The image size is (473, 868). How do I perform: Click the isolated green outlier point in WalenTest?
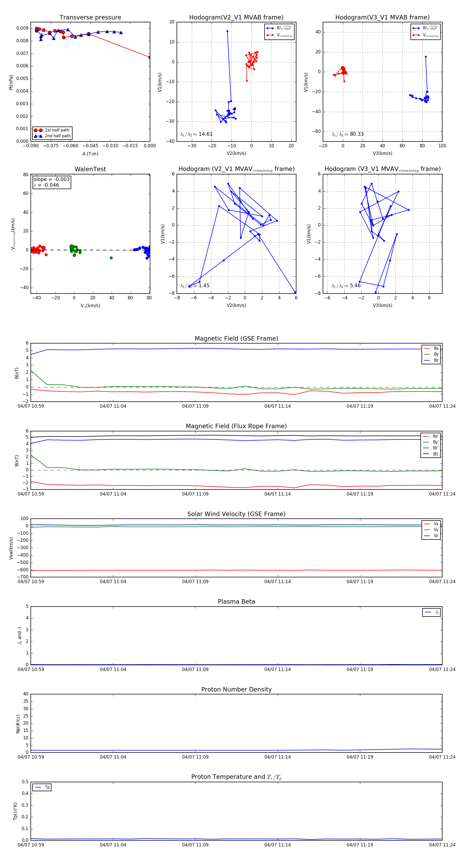(111, 258)
